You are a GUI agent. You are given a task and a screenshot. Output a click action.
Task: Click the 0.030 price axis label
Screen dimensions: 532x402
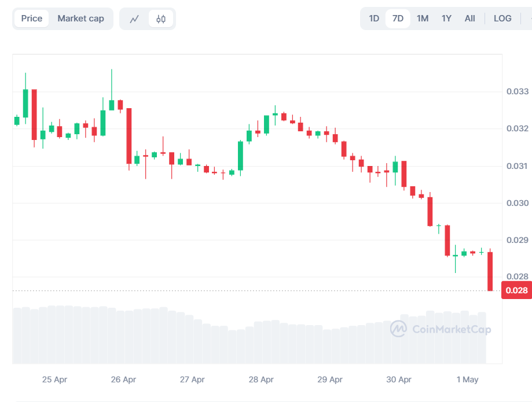[x=518, y=203]
